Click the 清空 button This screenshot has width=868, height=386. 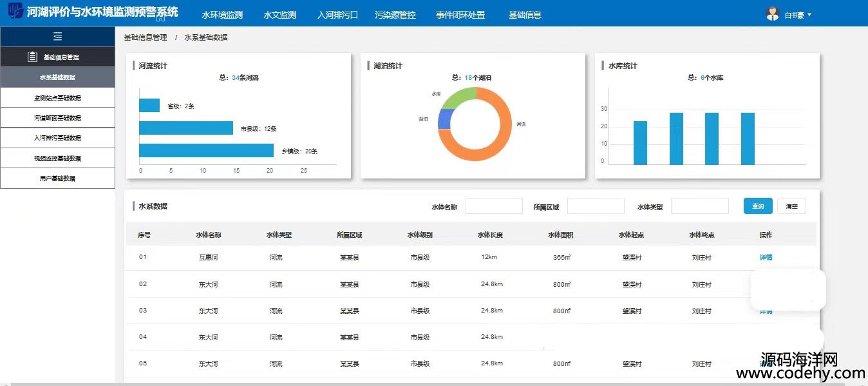[x=791, y=206]
